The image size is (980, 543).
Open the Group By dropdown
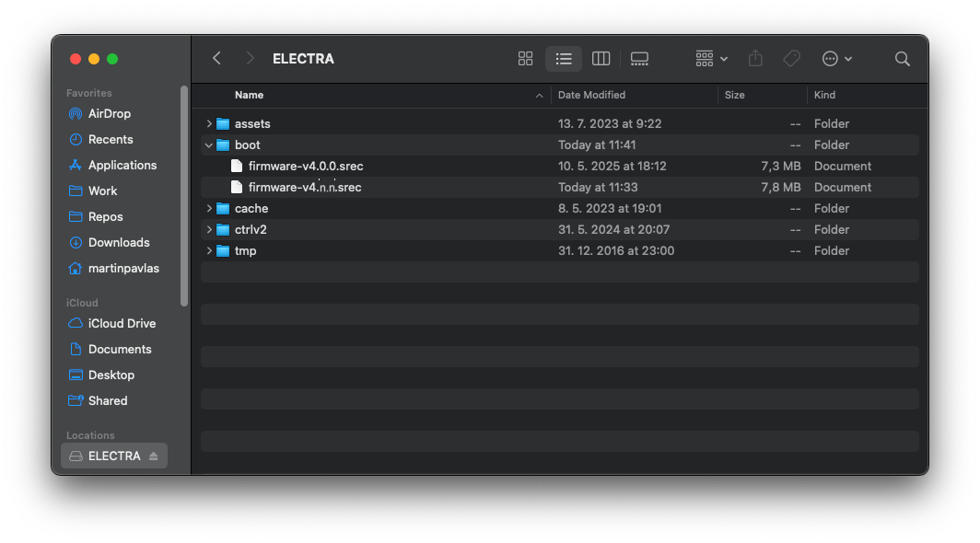(x=709, y=58)
